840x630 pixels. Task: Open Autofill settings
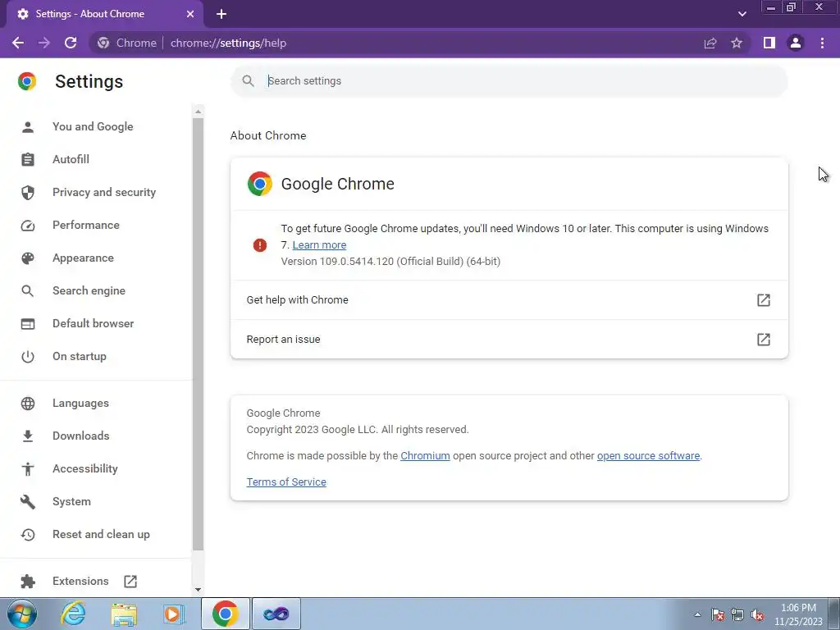coord(71,160)
